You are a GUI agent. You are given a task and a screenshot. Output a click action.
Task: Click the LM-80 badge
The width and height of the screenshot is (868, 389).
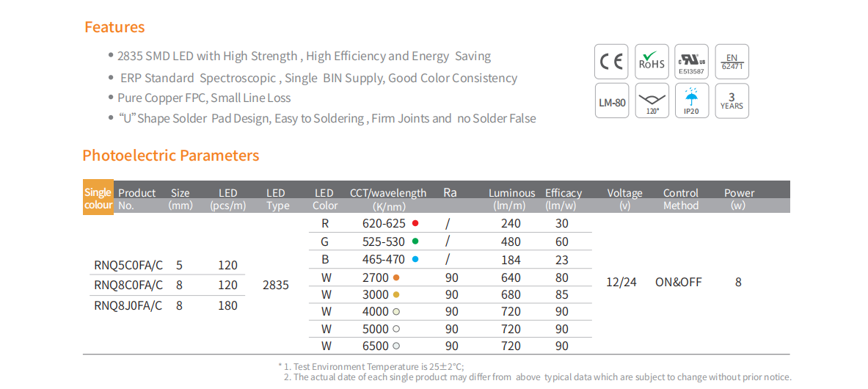point(611,101)
